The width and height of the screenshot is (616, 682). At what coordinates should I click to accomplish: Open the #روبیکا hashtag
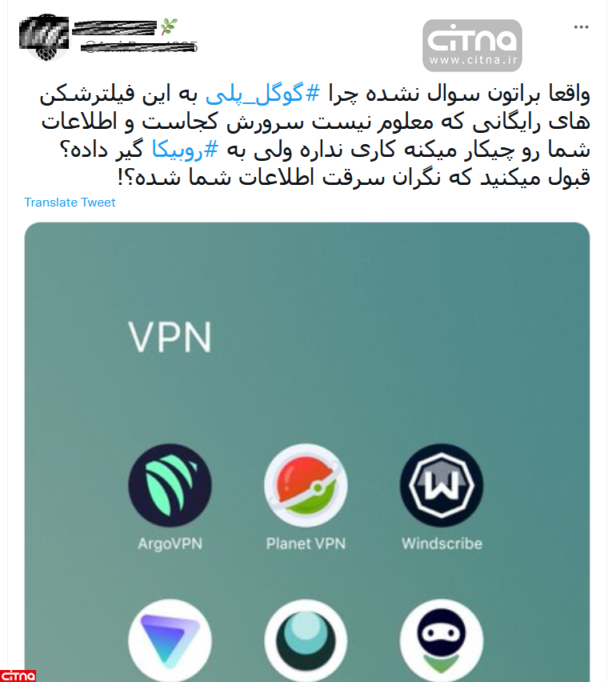click(185, 149)
